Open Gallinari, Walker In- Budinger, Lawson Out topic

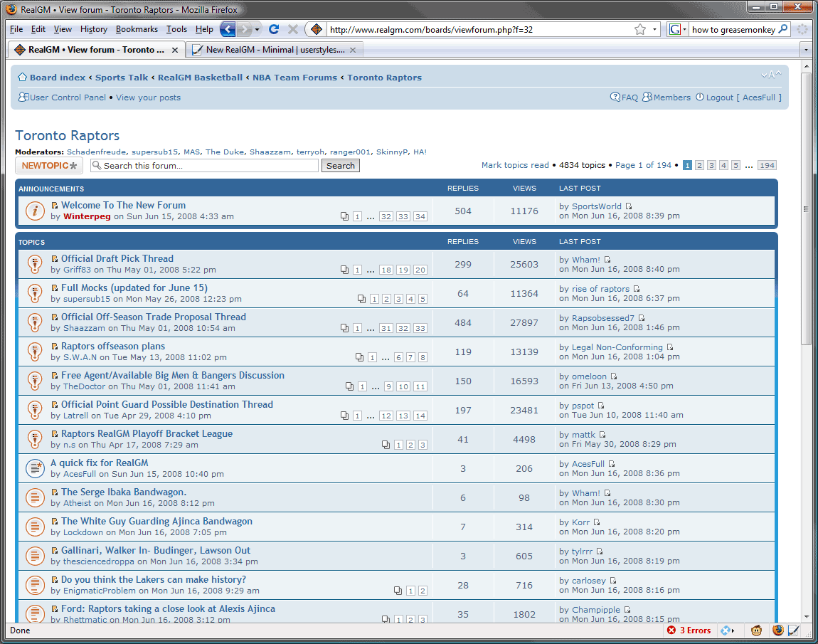[x=156, y=550]
